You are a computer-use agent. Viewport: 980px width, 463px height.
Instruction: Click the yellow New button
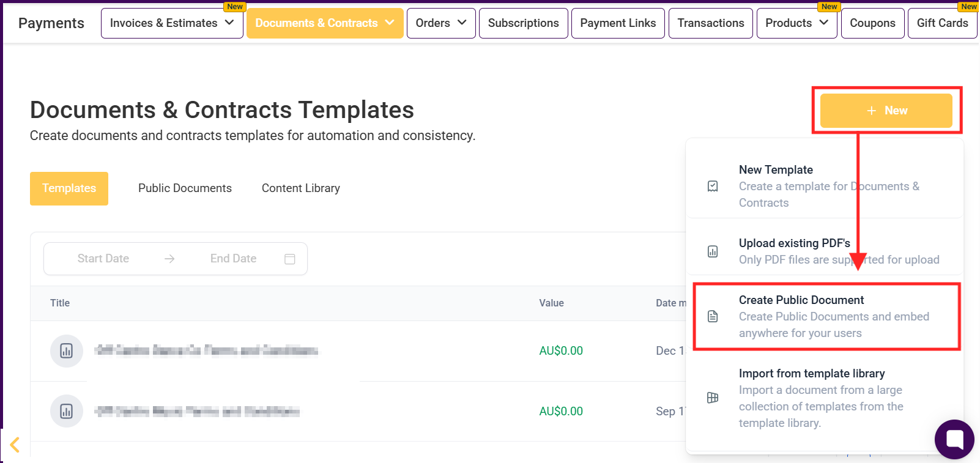pyautogui.click(x=886, y=111)
